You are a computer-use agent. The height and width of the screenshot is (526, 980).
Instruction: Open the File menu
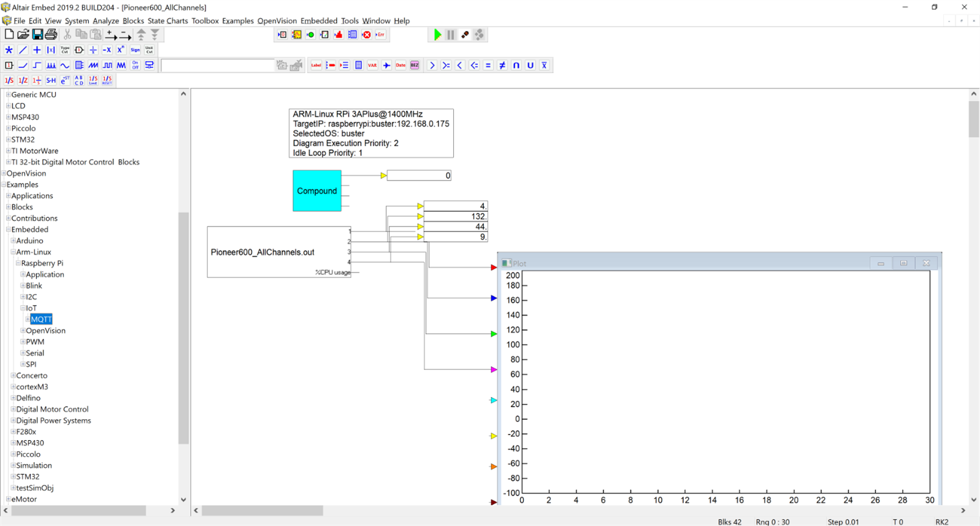pyautogui.click(x=19, y=21)
